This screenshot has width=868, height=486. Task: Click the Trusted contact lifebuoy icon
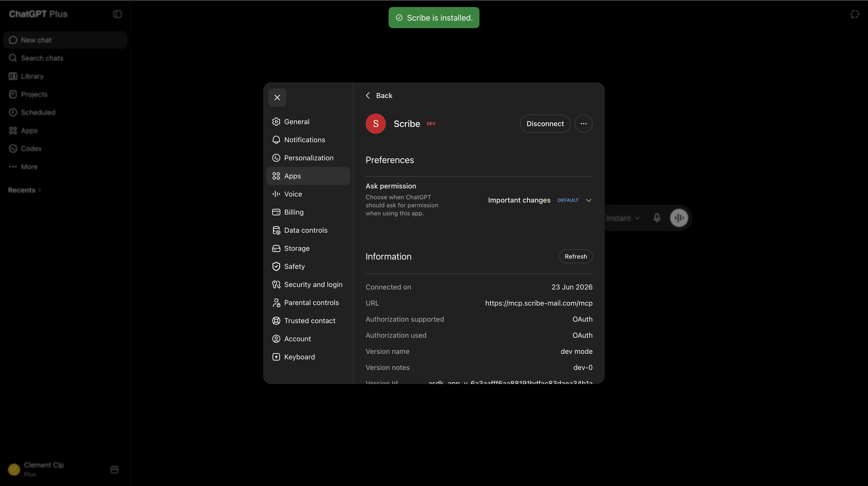click(x=276, y=320)
